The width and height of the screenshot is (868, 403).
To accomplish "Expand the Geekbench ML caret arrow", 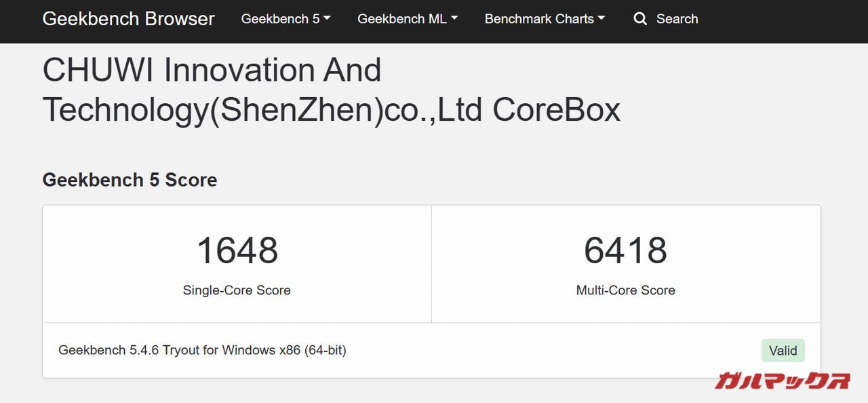I will (x=454, y=18).
